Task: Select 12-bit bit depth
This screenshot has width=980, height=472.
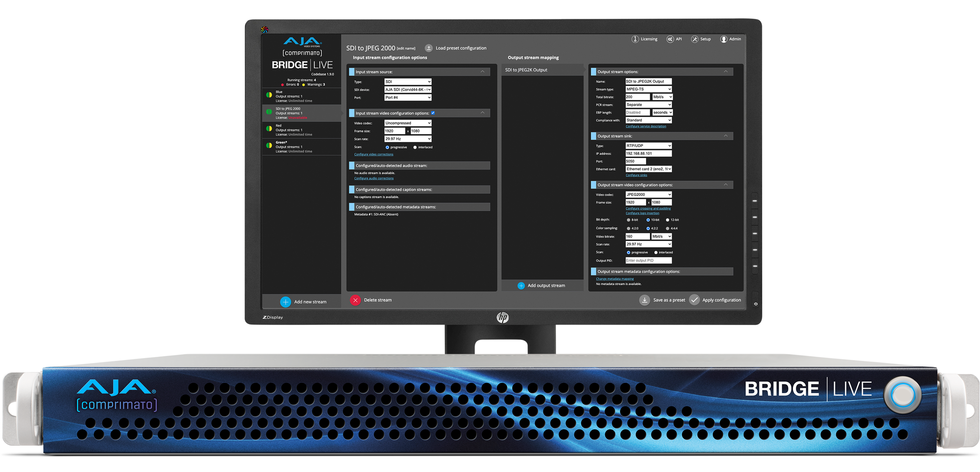Action: (667, 220)
